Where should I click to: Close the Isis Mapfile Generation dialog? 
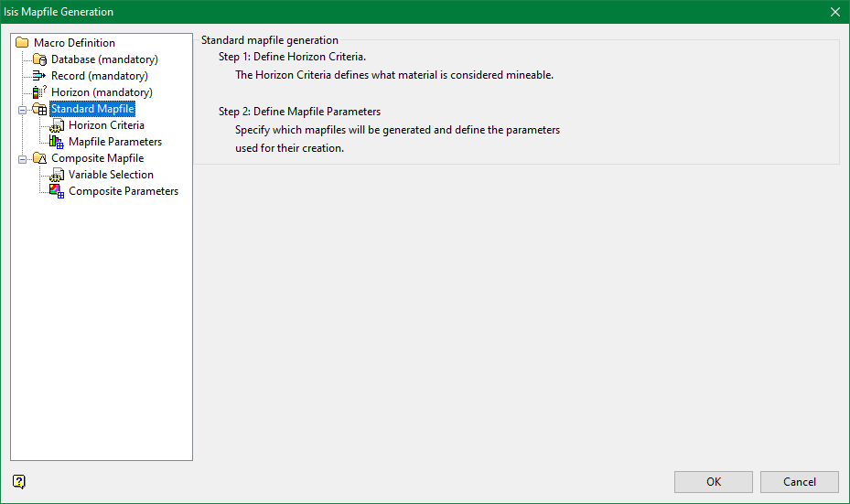tap(835, 12)
